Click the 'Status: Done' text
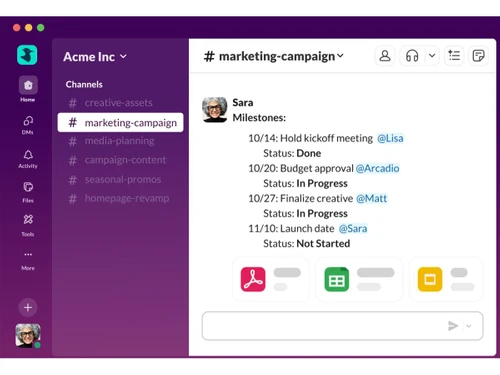Viewport: 500px width, 375px height. tap(292, 153)
